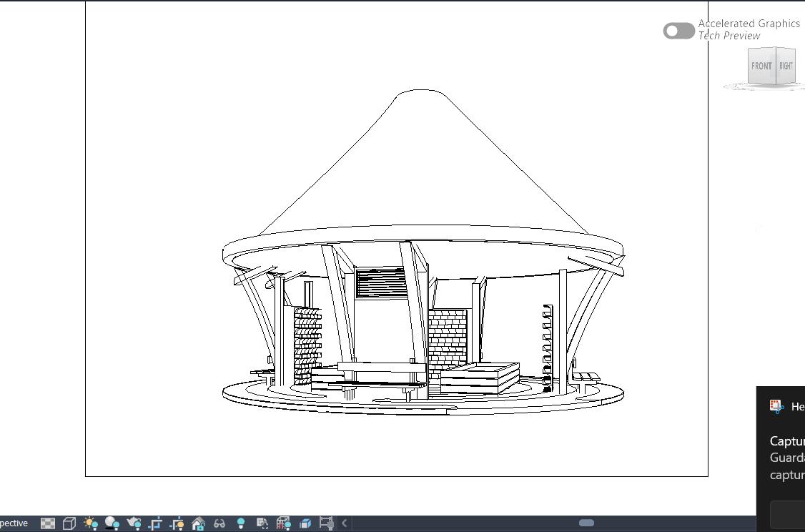Click the Reveal Constraints icon
The image size is (805, 532).
[x=327, y=523]
